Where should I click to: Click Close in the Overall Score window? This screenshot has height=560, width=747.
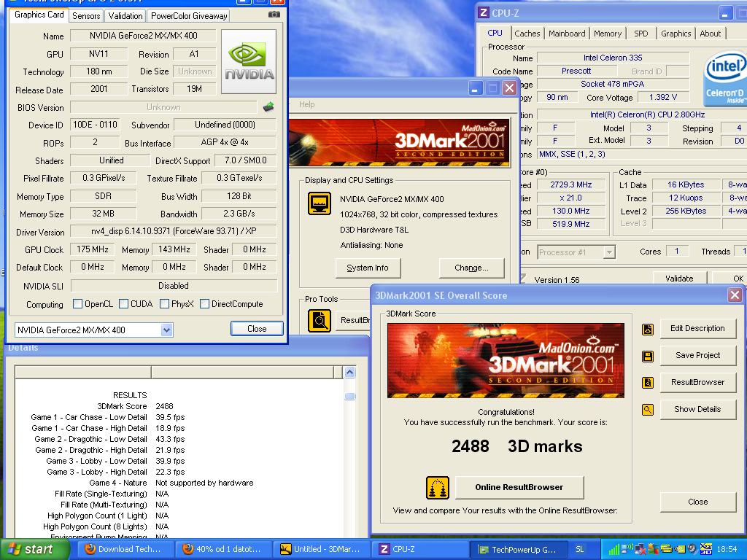click(x=697, y=502)
